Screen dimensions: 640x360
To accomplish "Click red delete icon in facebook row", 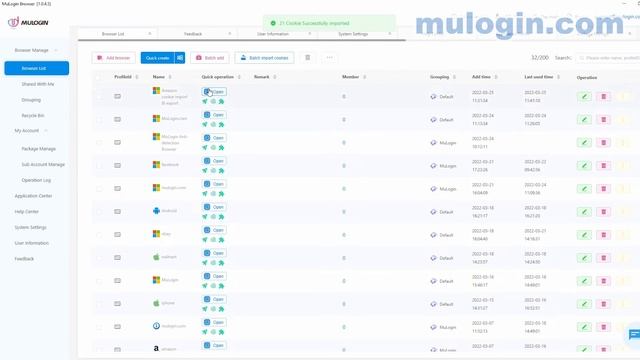I will click(603, 166).
